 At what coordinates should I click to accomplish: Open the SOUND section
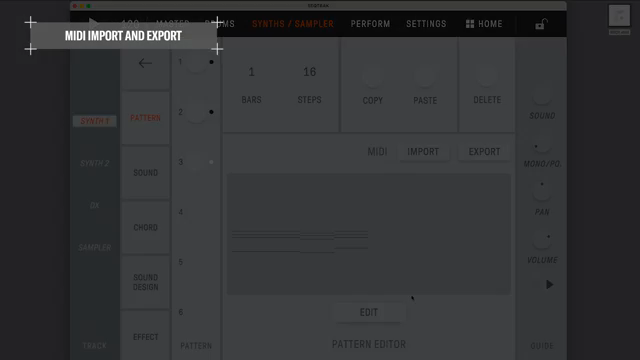pos(145,173)
